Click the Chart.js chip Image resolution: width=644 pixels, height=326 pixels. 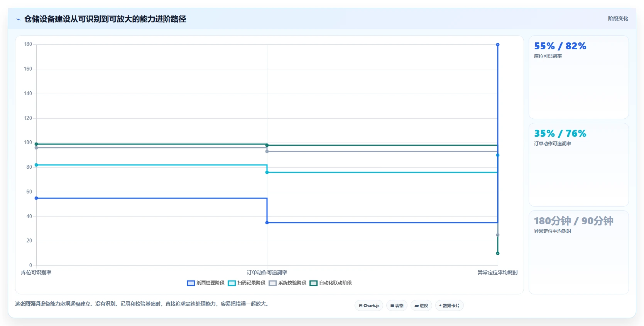click(369, 306)
